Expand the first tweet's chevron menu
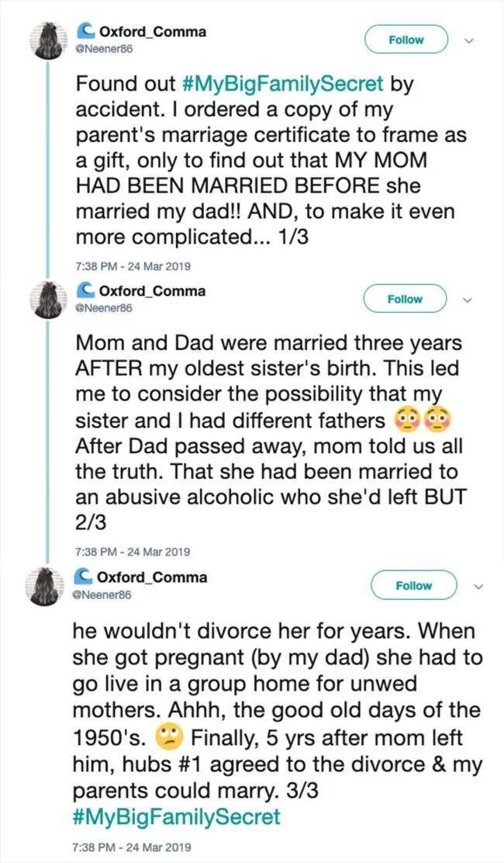Viewport: 504px width, 863px height. 467,40
